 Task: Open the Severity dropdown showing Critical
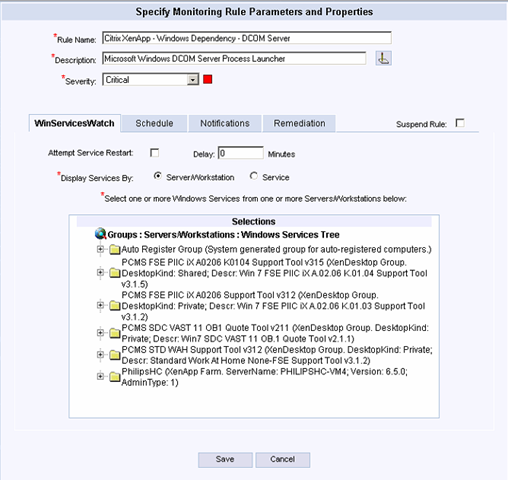coord(151,80)
